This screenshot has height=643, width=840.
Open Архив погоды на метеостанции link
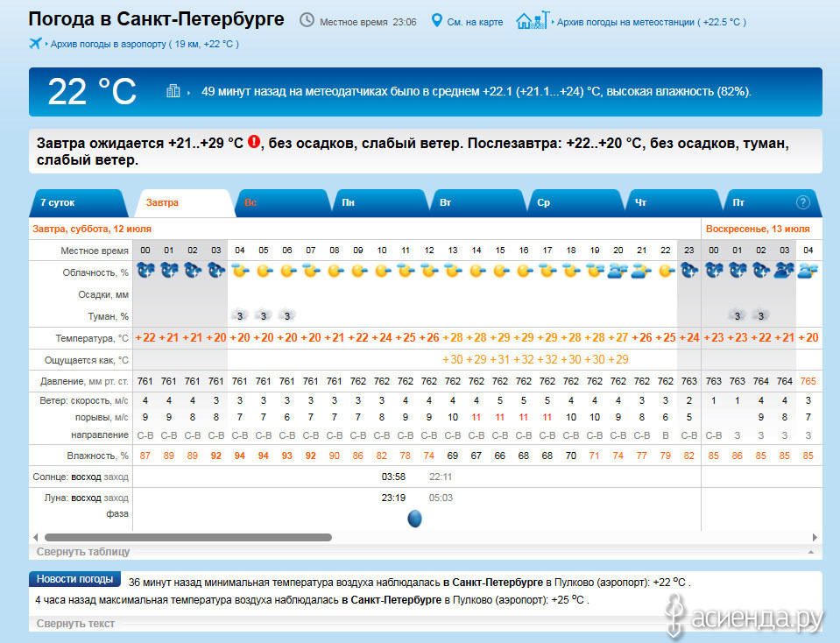pos(651,22)
